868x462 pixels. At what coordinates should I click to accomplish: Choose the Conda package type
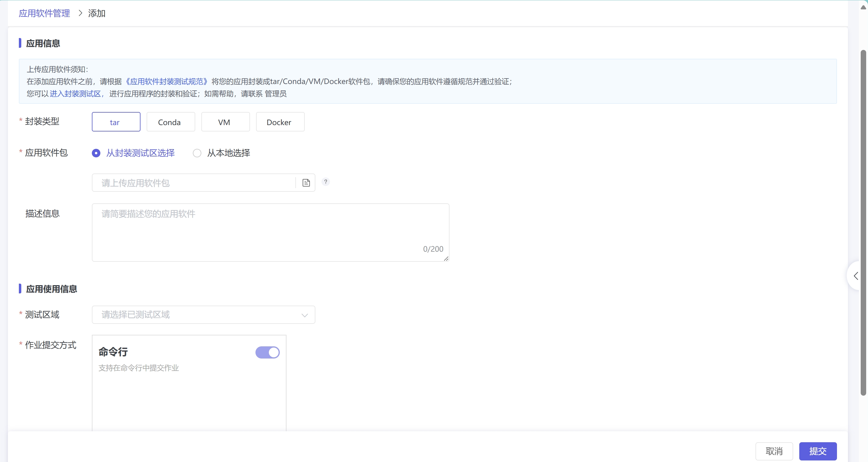click(171, 122)
